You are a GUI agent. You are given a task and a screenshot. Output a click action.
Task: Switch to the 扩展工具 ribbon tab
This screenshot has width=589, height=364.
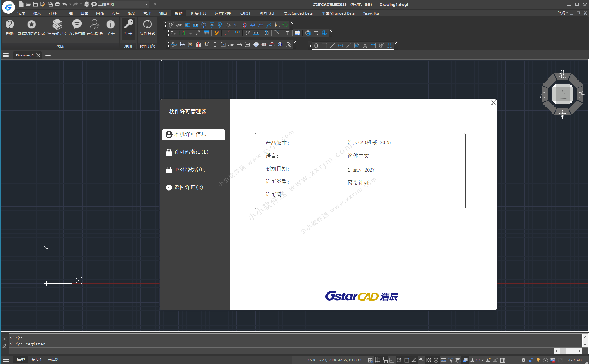pos(198,13)
